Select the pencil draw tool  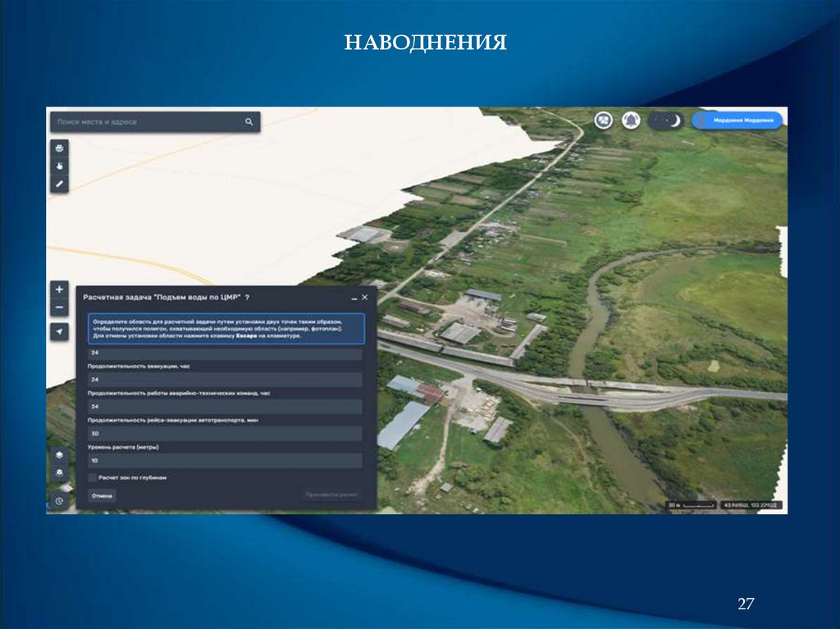59,184
